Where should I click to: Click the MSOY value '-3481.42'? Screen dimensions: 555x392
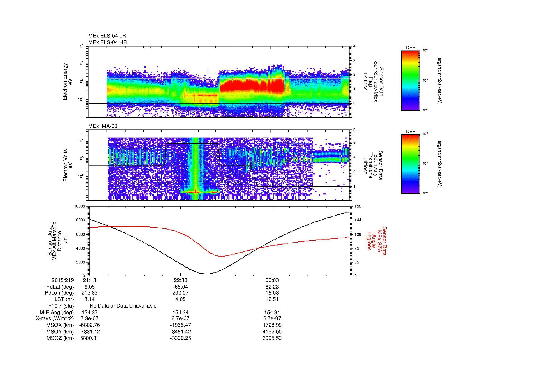180,332
